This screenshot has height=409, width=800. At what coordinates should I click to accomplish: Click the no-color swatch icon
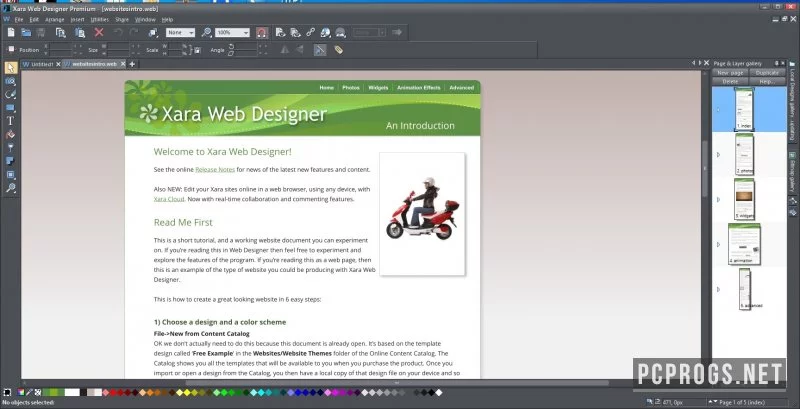tap(38, 392)
